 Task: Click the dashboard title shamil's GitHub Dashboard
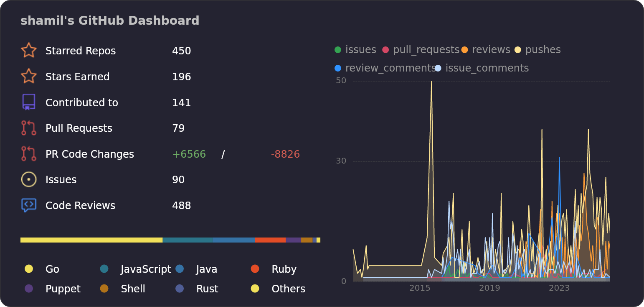110,20
